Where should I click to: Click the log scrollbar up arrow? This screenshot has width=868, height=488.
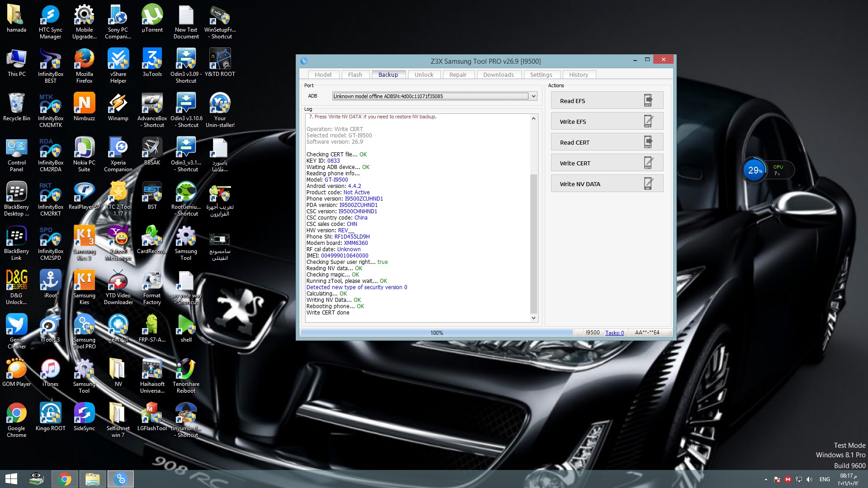coord(533,118)
